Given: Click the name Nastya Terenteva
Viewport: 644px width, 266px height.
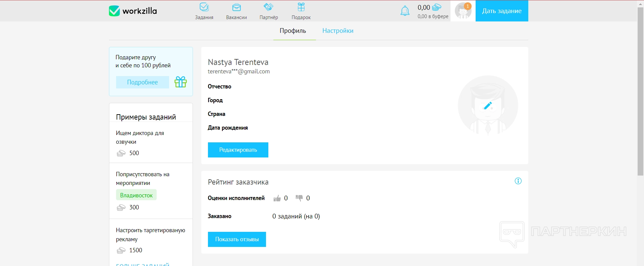Looking at the screenshot, I should [238, 62].
